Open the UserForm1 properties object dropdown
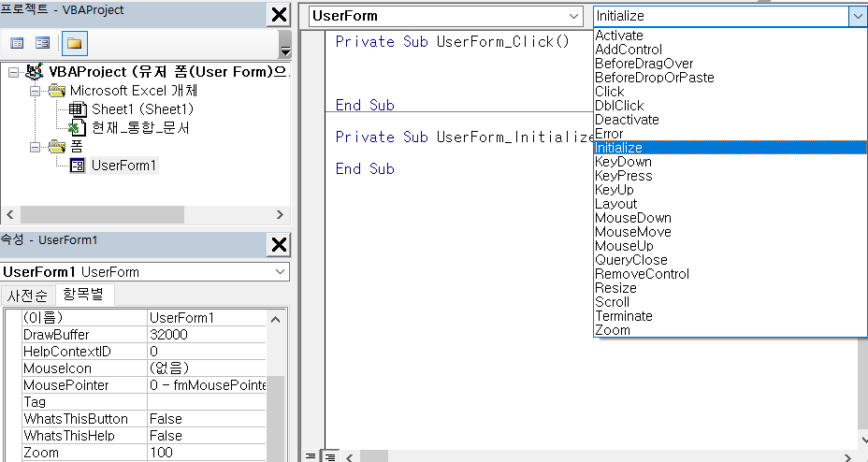This screenshot has width=868, height=462. 279,271
